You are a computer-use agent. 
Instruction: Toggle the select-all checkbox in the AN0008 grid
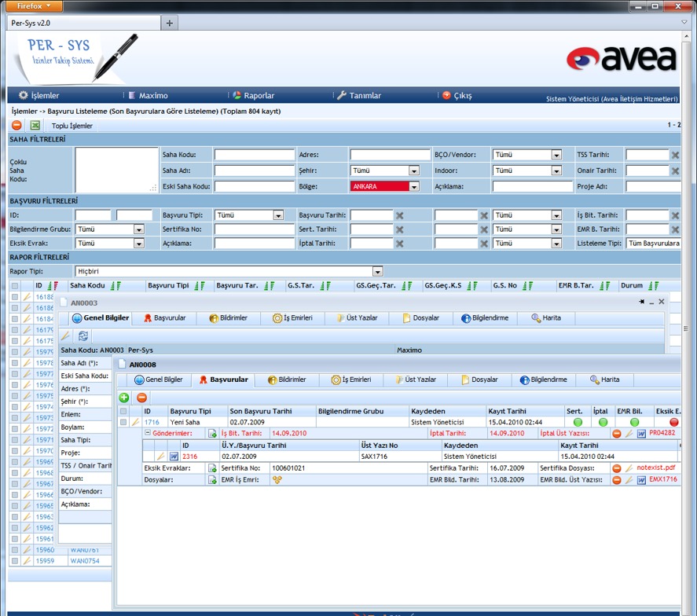(x=123, y=411)
